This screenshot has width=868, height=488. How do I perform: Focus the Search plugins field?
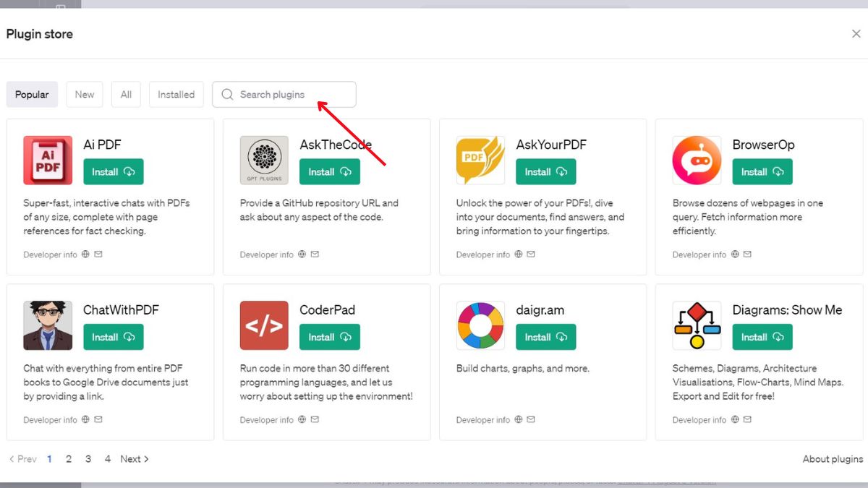pyautogui.click(x=284, y=95)
